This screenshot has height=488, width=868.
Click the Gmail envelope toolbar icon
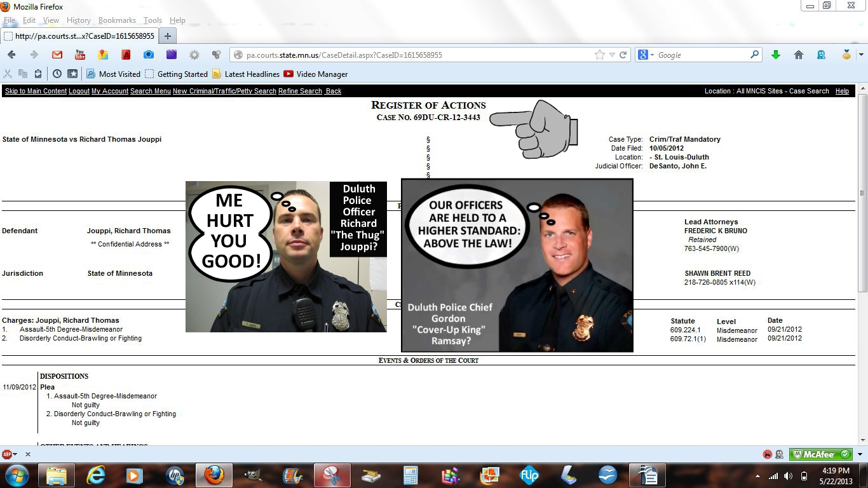click(57, 55)
